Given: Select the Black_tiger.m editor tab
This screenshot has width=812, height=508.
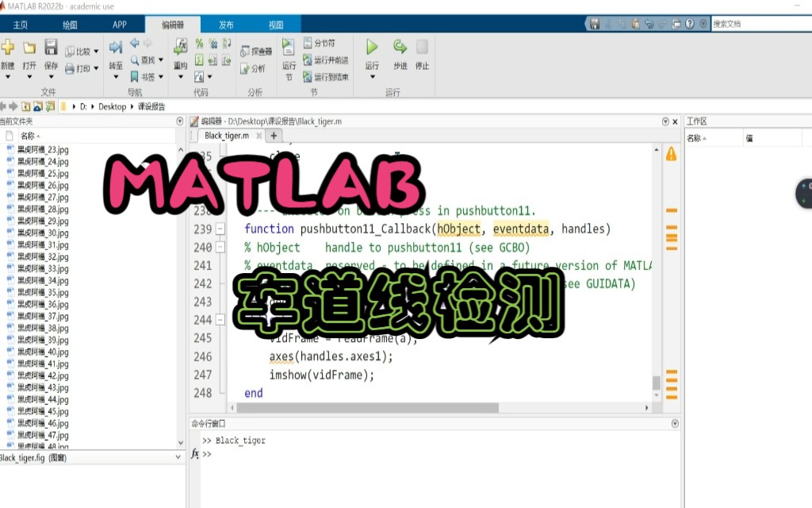Looking at the screenshot, I should [x=226, y=136].
